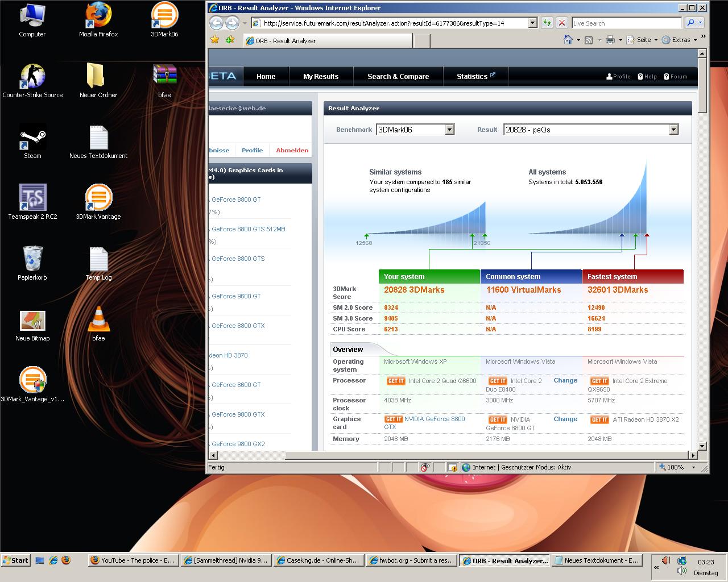
Task: Expand the back/forward recent pages arrow
Action: (x=245, y=23)
